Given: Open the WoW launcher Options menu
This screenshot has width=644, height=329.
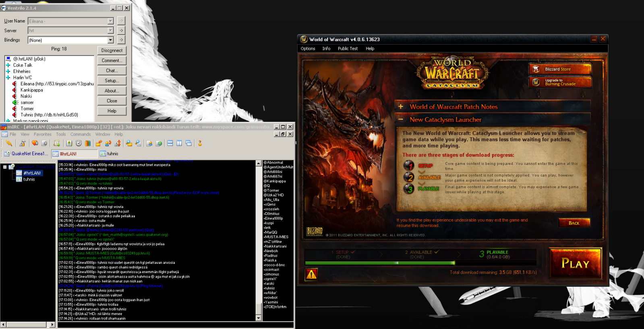Looking at the screenshot, I should 308,49.
